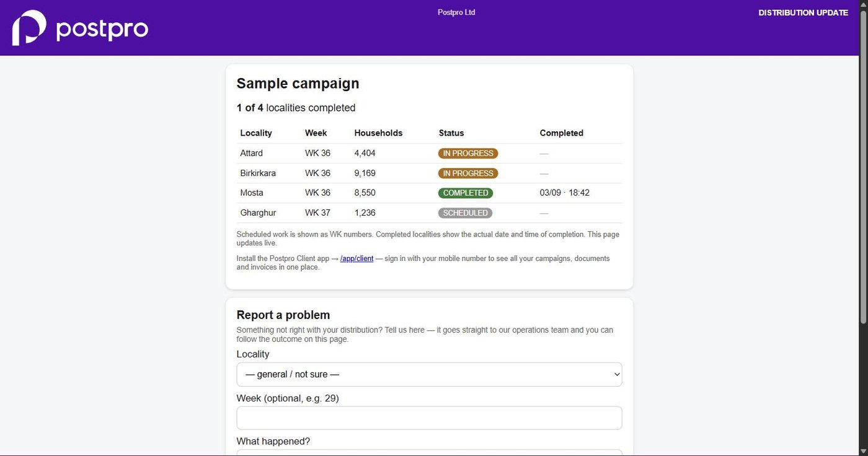Select the Mosta locality cell
The height and width of the screenshot is (456, 868).
point(252,193)
